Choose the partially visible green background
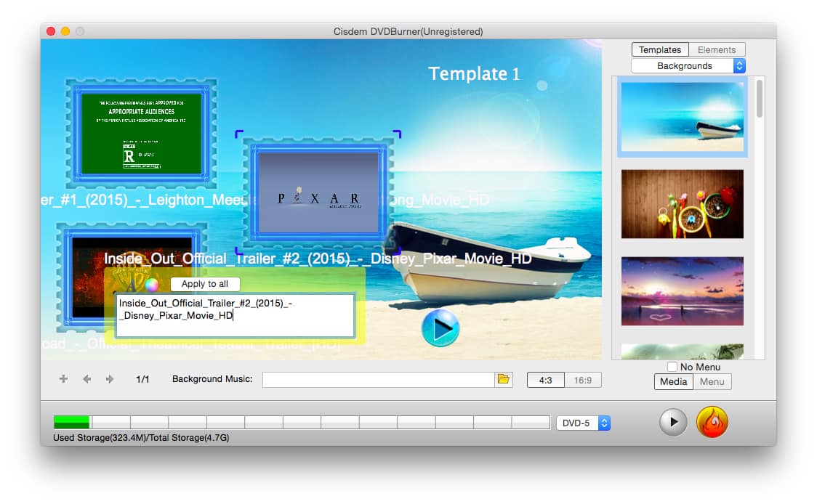 [682, 351]
